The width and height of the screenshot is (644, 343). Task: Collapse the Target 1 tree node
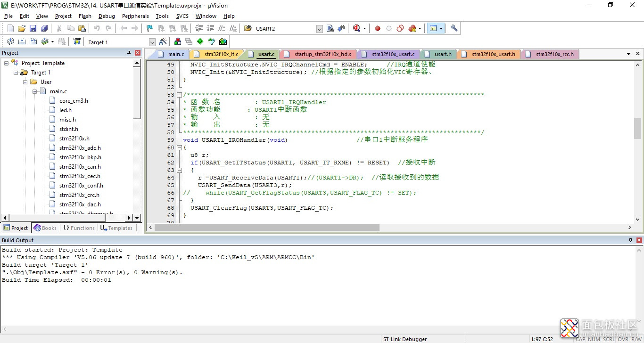click(x=16, y=73)
